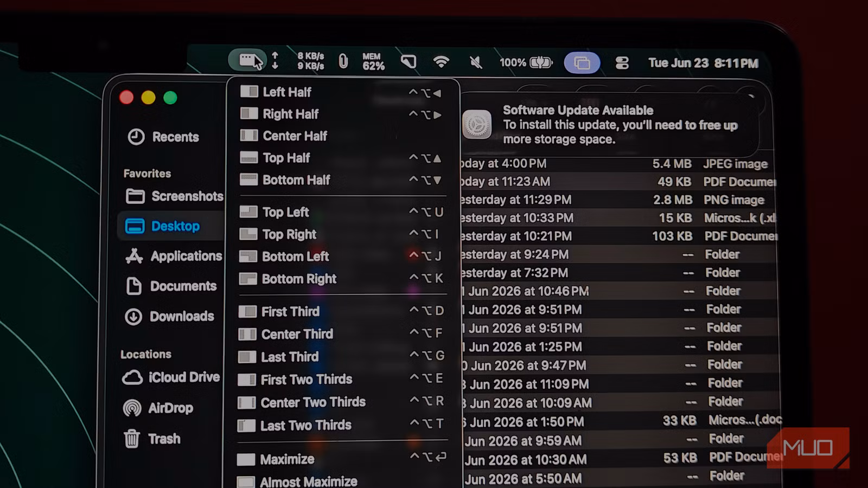Select Desktop in Finder sidebar

tap(170, 226)
